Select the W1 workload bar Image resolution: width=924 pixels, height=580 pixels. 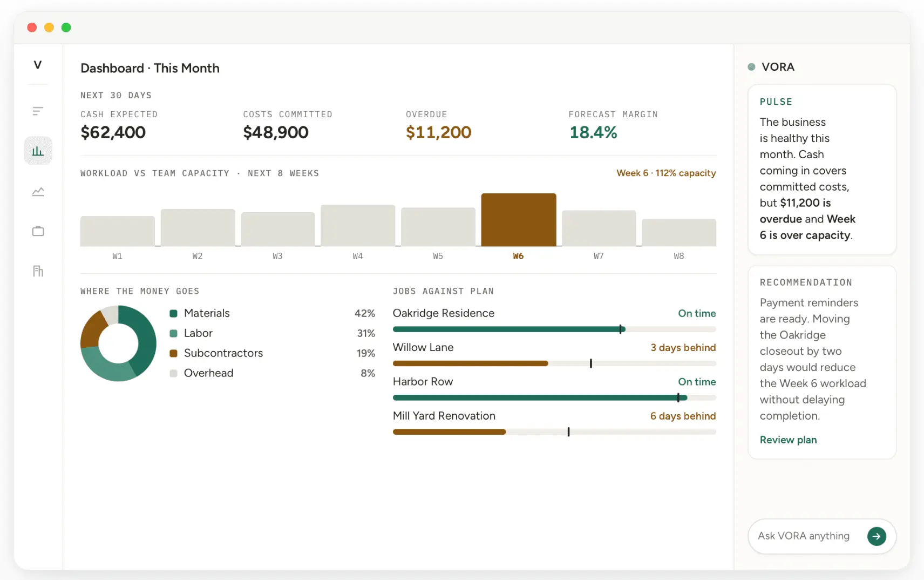pos(118,231)
